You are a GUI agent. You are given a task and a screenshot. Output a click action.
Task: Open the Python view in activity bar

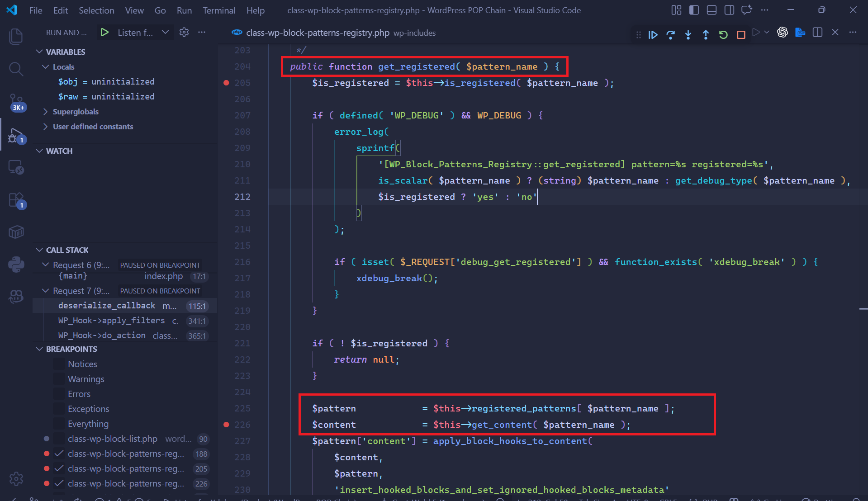[x=16, y=265]
